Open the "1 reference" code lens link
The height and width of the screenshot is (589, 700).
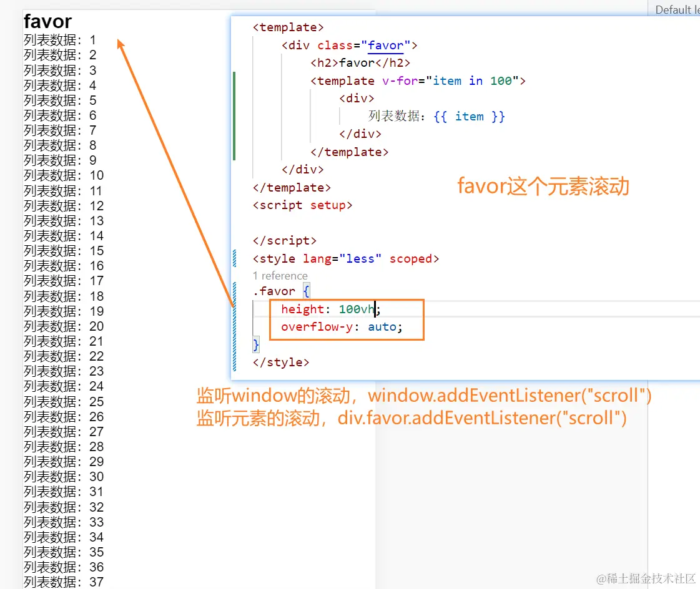[x=280, y=276]
